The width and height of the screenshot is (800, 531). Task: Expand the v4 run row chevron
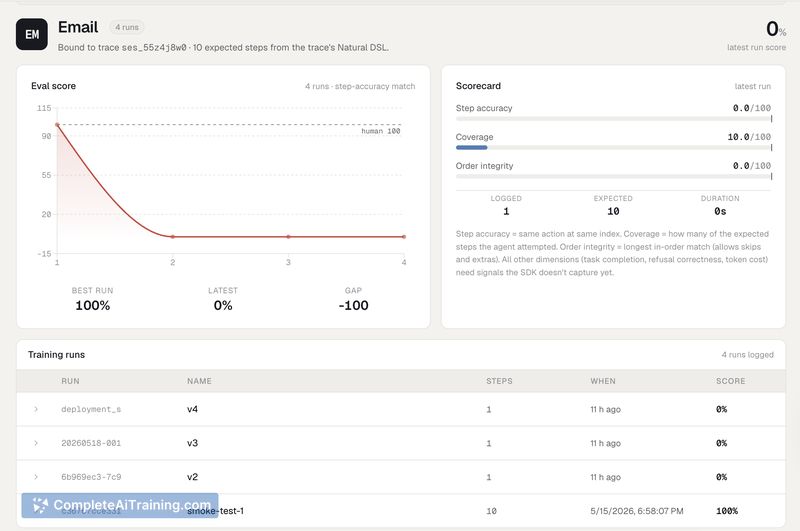pos(36,409)
